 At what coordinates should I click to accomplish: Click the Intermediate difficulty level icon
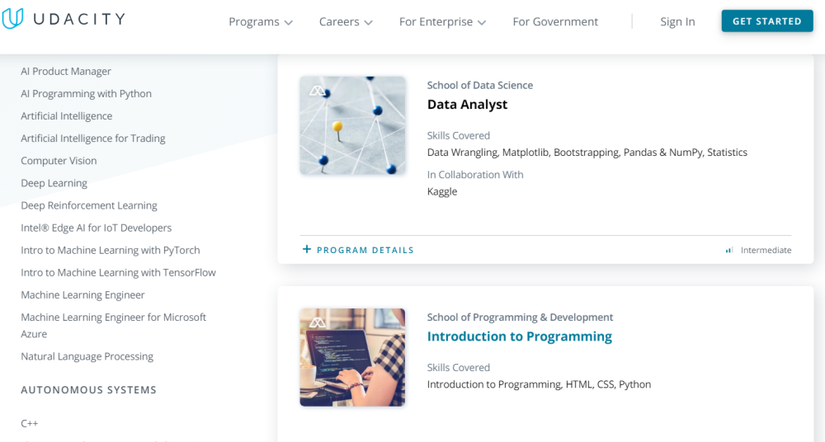coord(729,250)
